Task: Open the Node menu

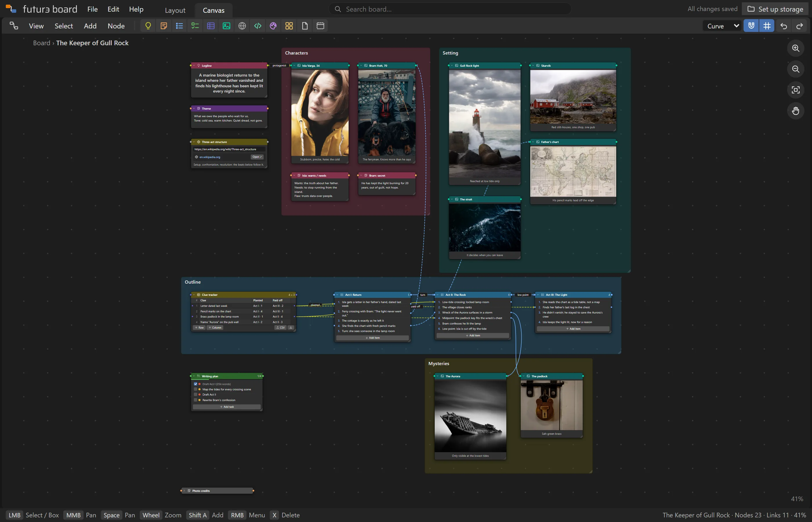Action: tap(116, 26)
